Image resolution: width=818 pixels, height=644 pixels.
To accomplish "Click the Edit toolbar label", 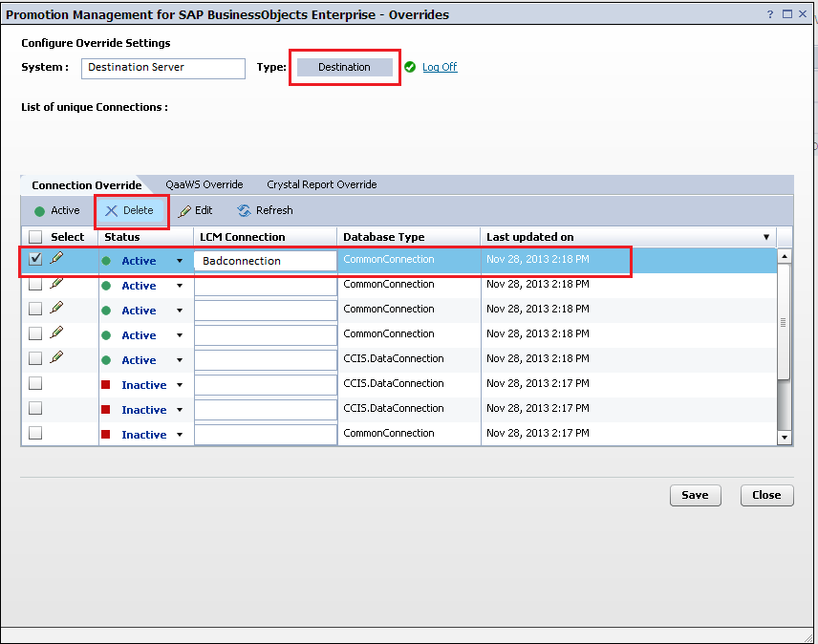I will [x=204, y=210].
